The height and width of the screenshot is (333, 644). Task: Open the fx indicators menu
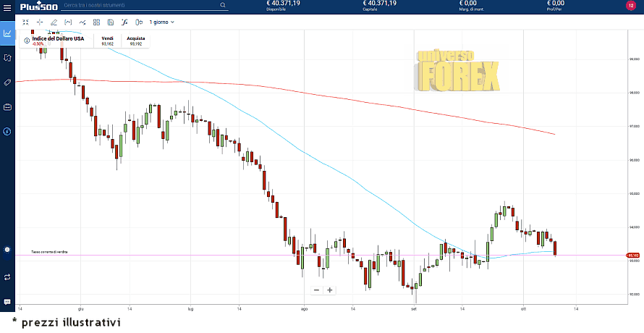[124, 22]
